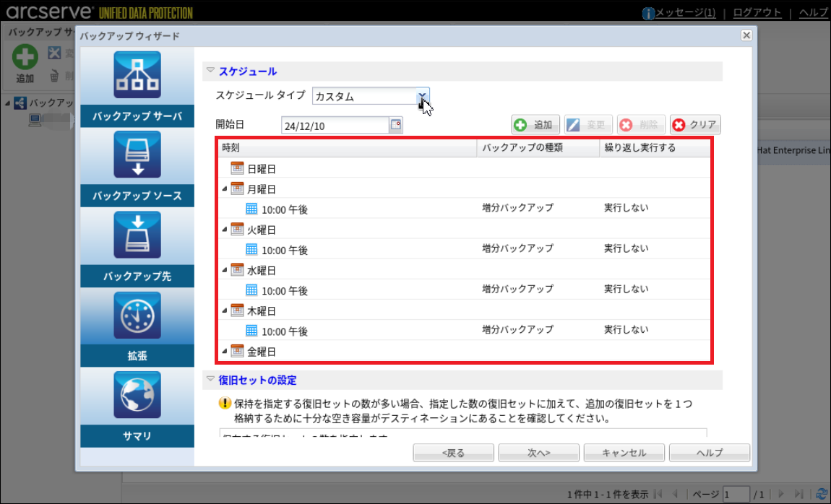Open the Summary globe icon
Viewport: 831px width, 504px height.
[x=137, y=394]
